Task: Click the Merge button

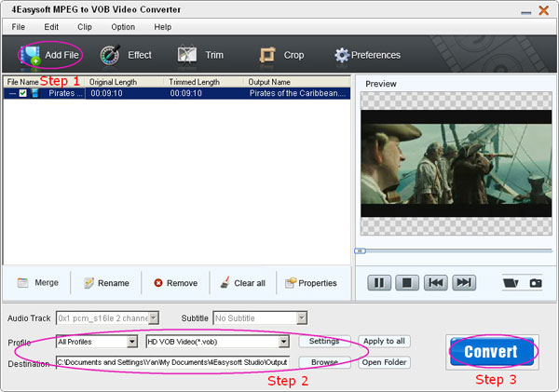Action: [38, 283]
